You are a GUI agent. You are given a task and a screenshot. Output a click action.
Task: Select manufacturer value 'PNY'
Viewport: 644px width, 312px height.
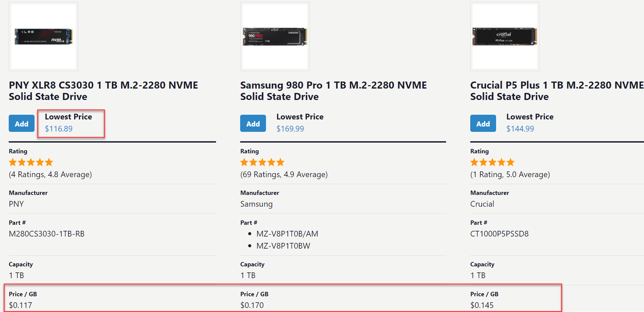16,204
